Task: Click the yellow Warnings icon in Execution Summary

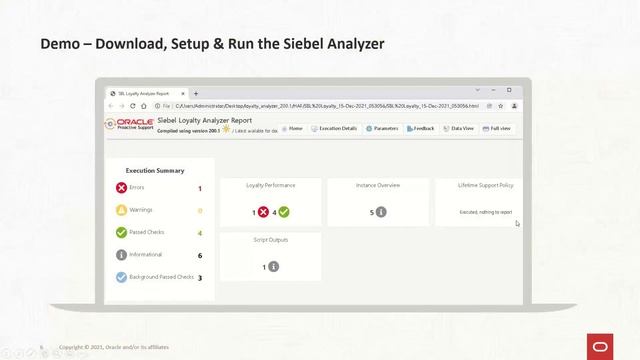Action: (x=121, y=210)
